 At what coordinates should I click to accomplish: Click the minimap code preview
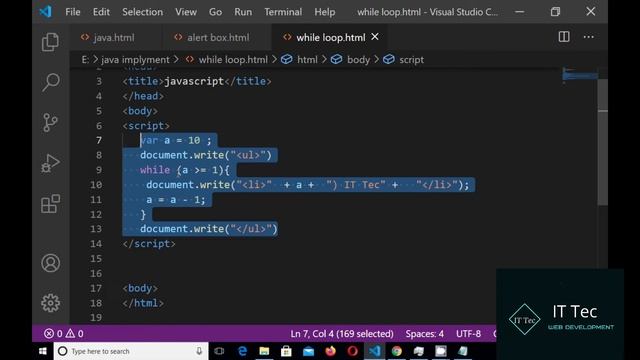tap(580, 76)
